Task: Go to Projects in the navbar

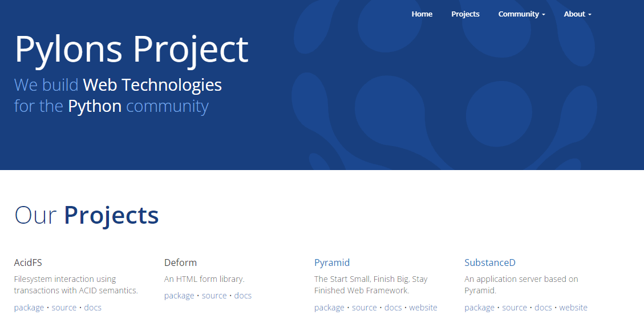Action: (465, 14)
